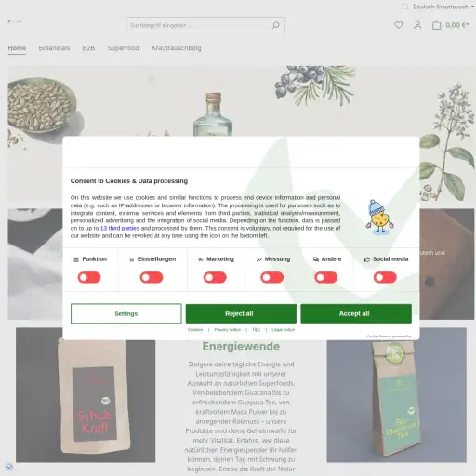This screenshot has width=476, height=476.
Task: Click the Krautrausch logo in header
Action: point(15,21)
